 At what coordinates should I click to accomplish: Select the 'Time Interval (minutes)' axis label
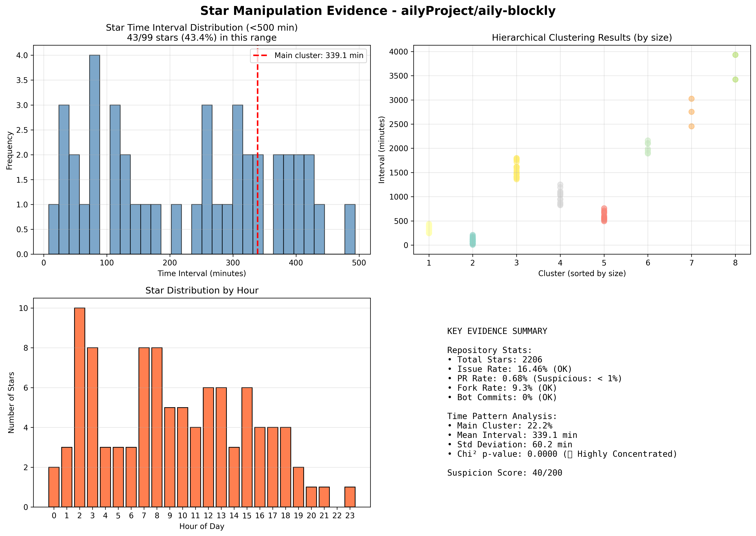coord(202,273)
